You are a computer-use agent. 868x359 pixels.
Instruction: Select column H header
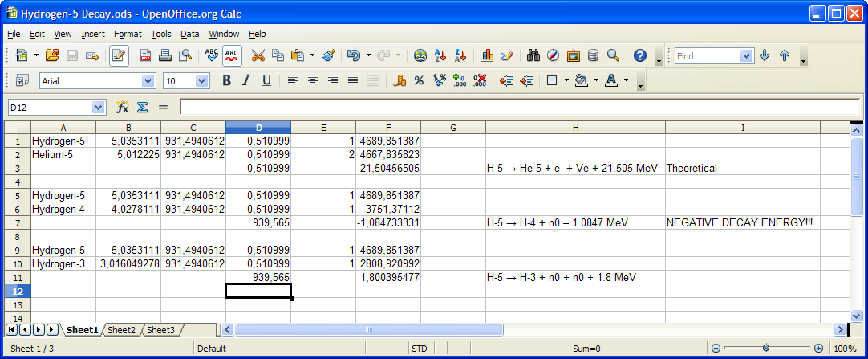[575, 128]
